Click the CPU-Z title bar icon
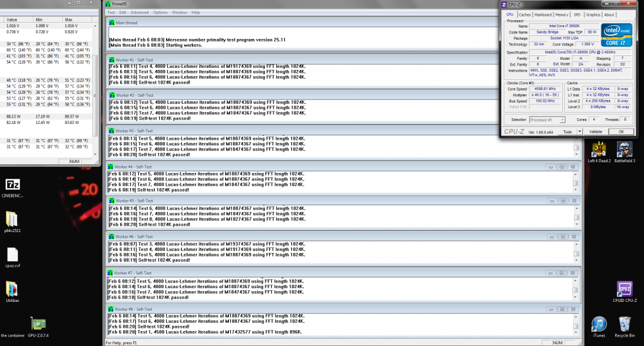This screenshot has width=644, height=346. point(504,4)
